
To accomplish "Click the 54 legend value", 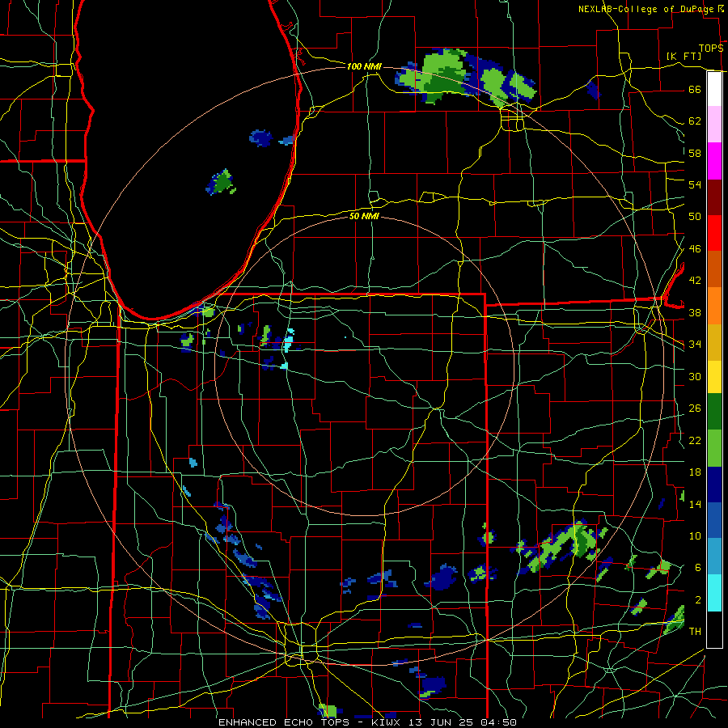I will [x=695, y=184].
